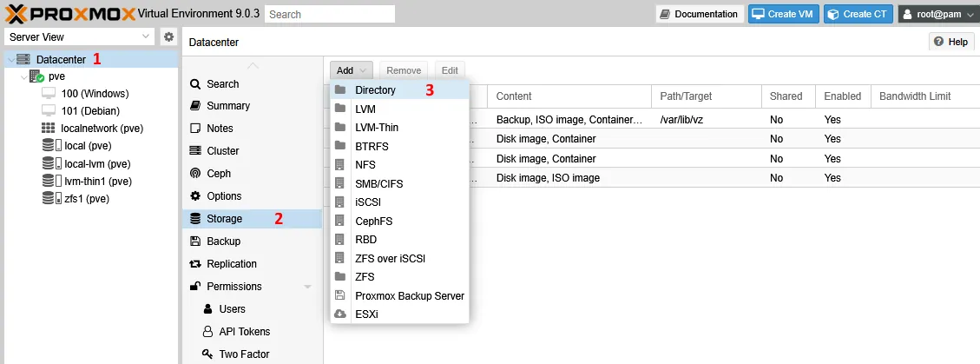Open Backup section in side menu
980x364 pixels.
tap(253, 242)
